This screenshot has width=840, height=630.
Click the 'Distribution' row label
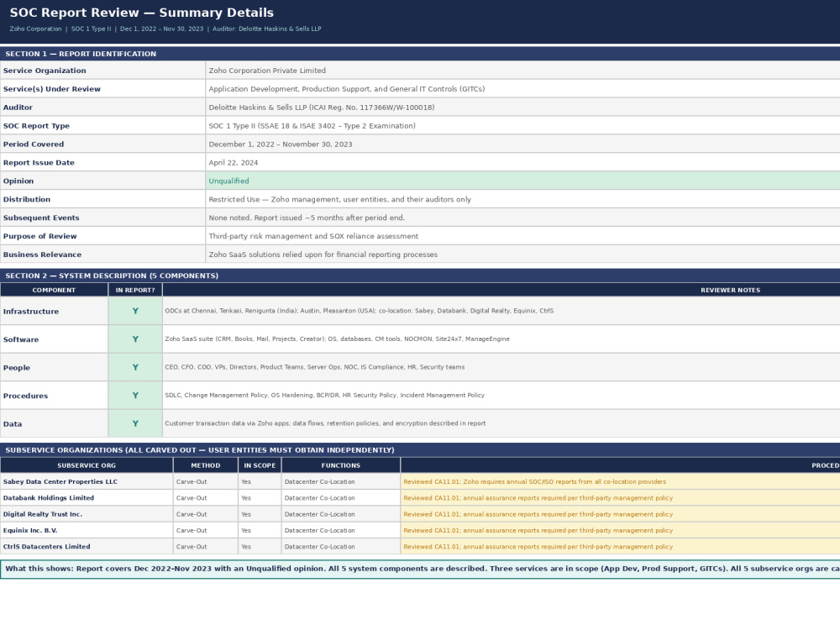coord(27,199)
